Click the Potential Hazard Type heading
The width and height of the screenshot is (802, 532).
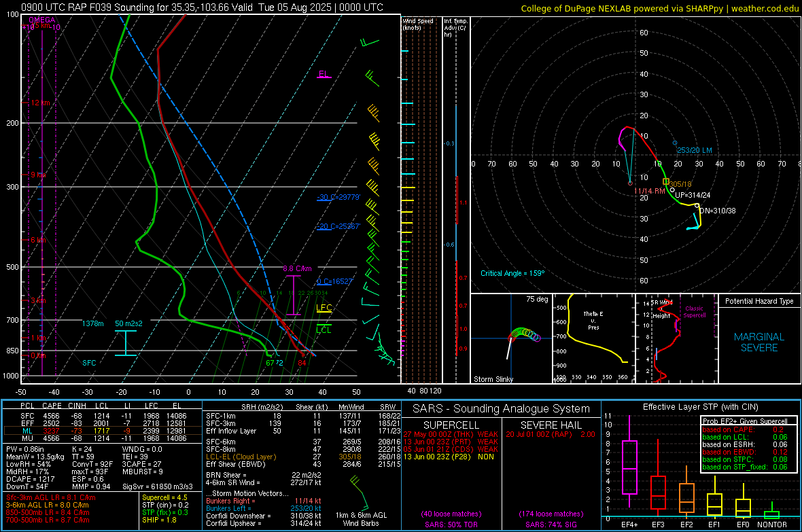pos(759,301)
